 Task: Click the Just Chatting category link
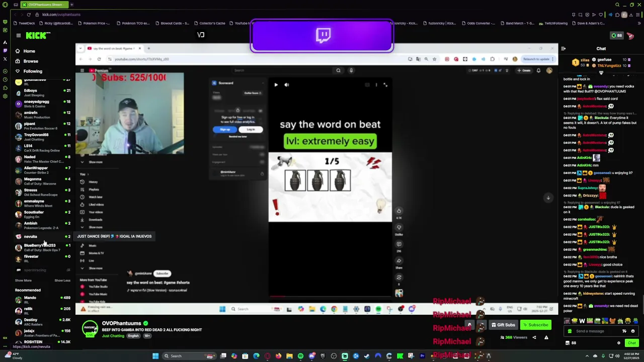pyautogui.click(x=113, y=336)
